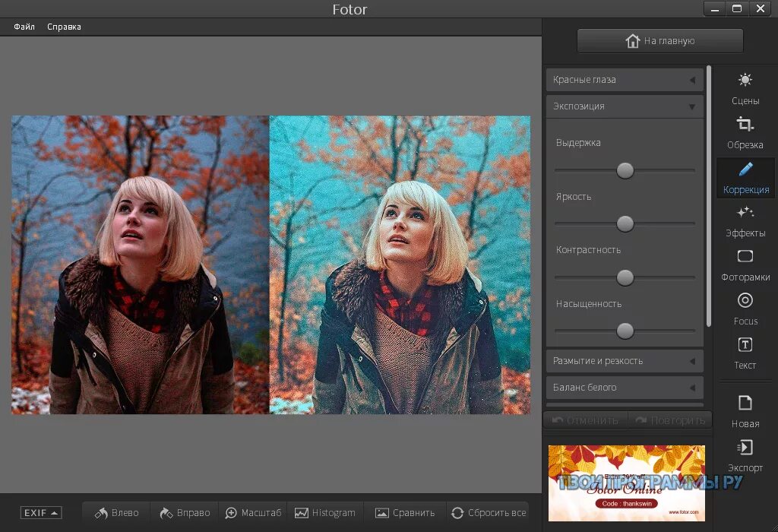Image resolution: width=778 pixels, height=532 pixels.
Task: Select the Обрезка crop tool icon
Action: [745, 124]
